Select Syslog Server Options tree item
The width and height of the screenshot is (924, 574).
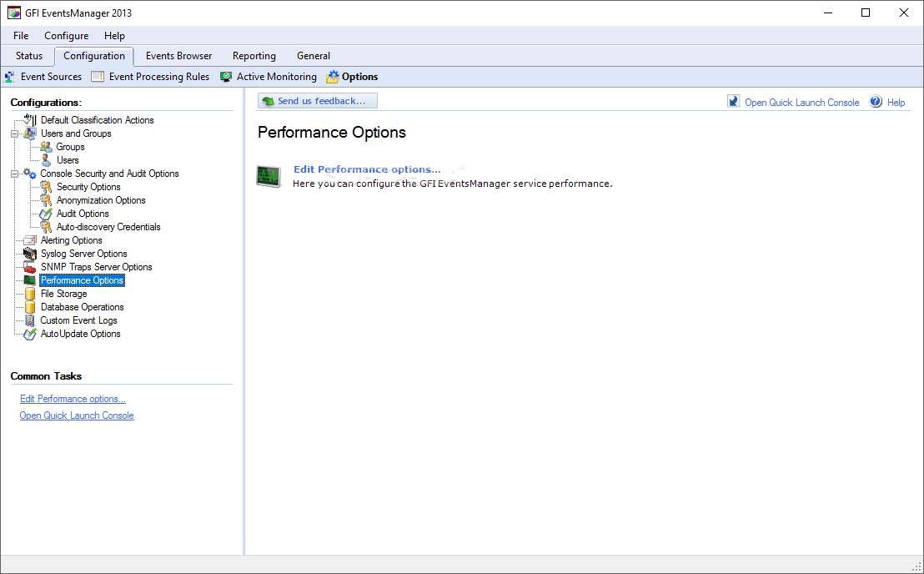click(x=83, y=254)
